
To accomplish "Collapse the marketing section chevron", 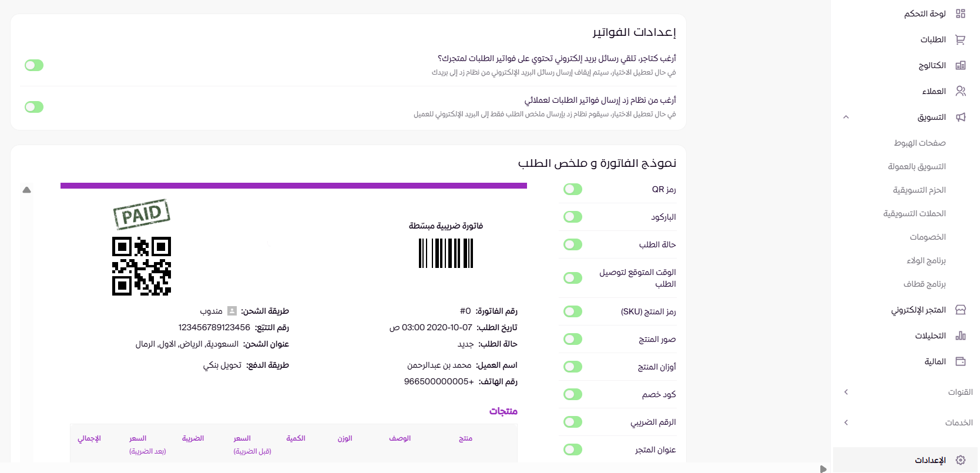I will (846, 117).
